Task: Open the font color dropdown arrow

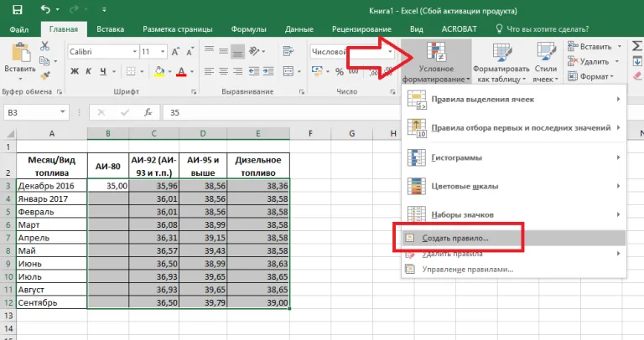Action: [191, 72]
